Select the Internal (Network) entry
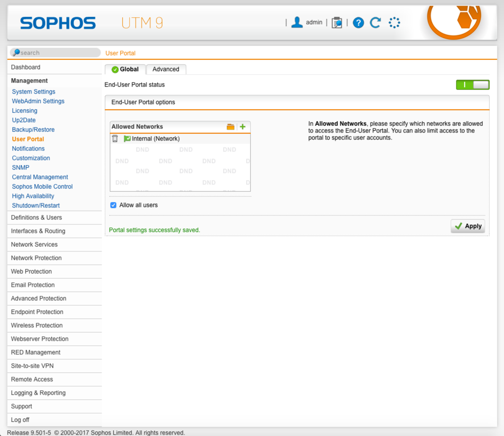504x436 pixels. 180,138
